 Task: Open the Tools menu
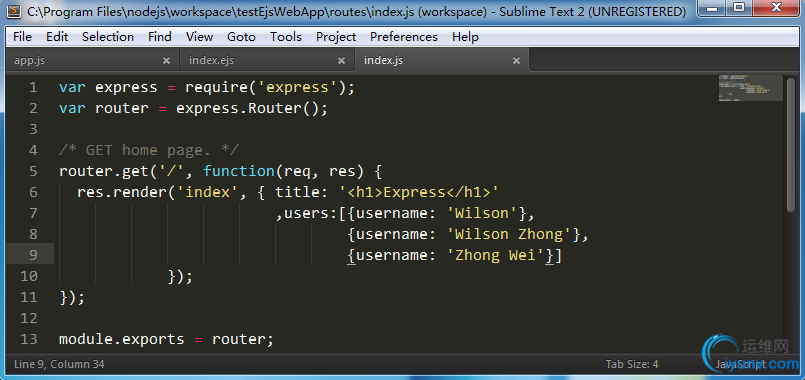click(x=286, y=37)
